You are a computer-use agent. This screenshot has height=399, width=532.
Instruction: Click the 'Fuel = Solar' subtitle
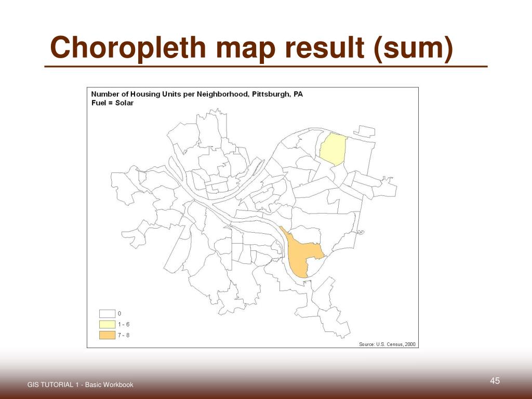[112, 103]
